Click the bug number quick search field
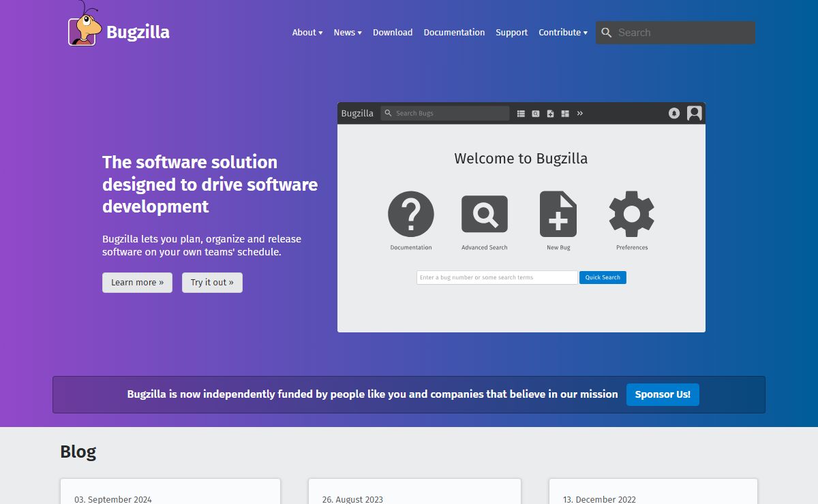The image size is (818, 504). click(x=497, y=278)
